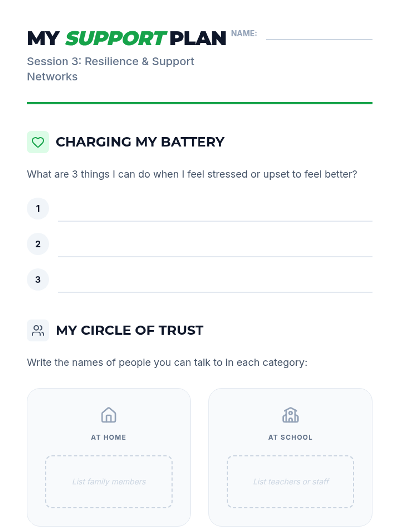Click the 'Session 3: Resilience & Support Networks' subtitle
This screenshot has height=532, width=399.
coord(110,69)
